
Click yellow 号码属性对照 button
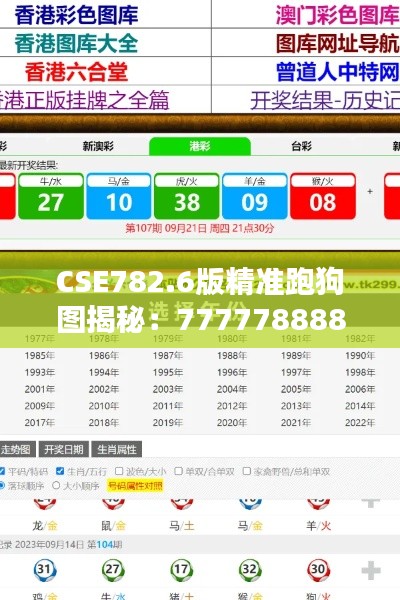[135, 486]
